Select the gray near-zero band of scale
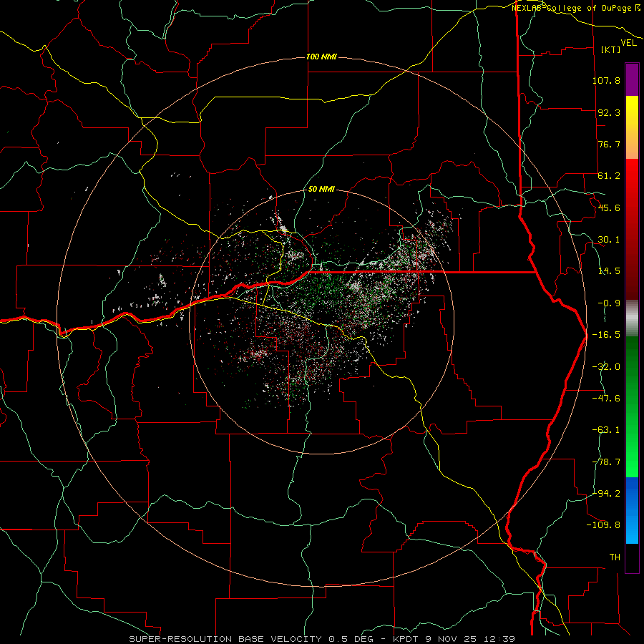 [632, 318]
